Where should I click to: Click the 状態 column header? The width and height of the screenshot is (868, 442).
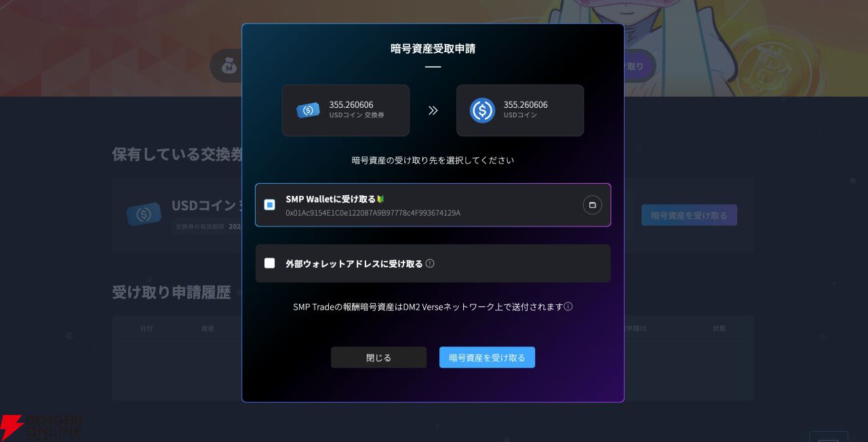coord(719,328)
